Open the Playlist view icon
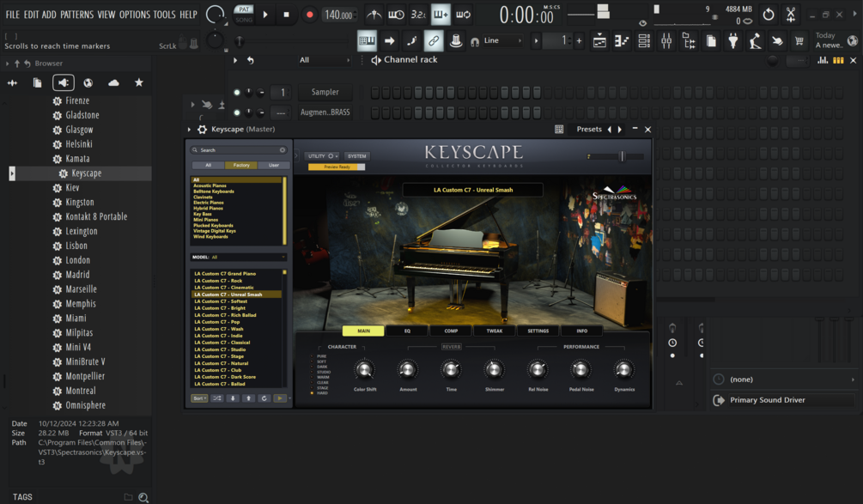Viewport: 863px width, 504px height. (x=599, y=40)
